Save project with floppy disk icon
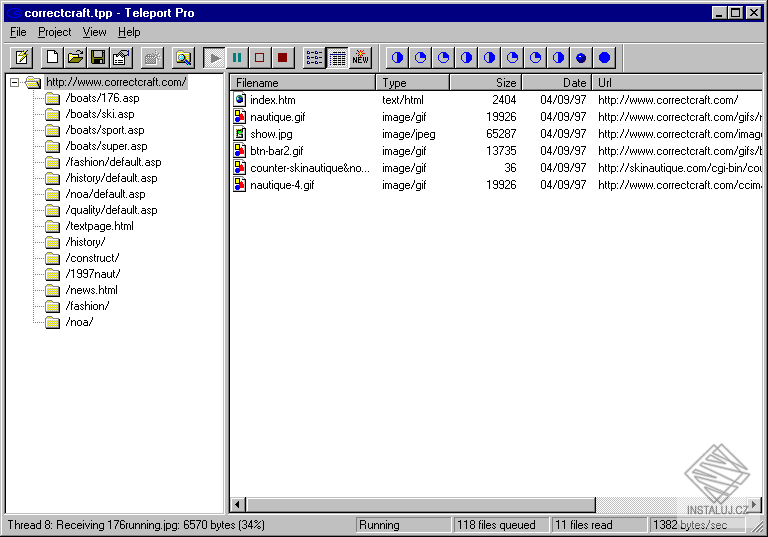The width and height of the screenshot is (768, 537). pos(98,58)
